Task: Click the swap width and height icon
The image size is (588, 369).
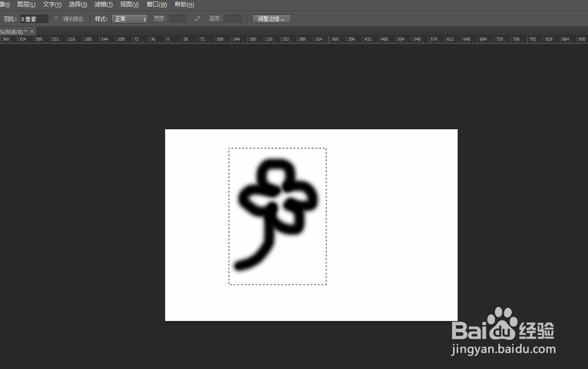Action: [x=198, y=19]
